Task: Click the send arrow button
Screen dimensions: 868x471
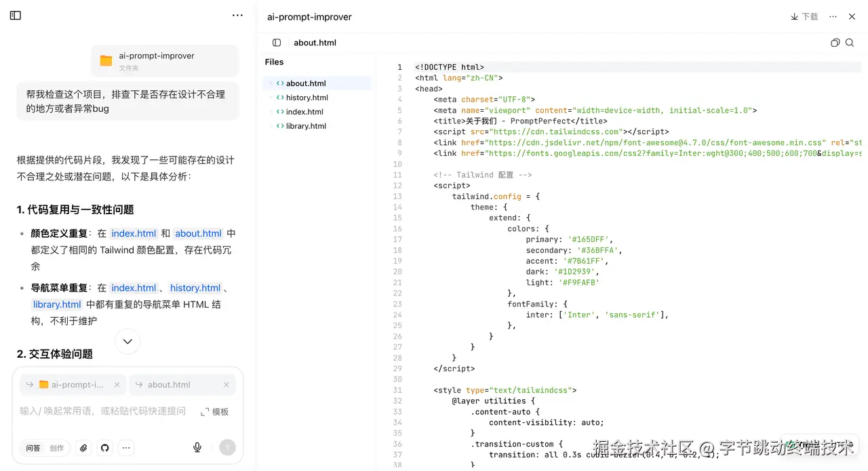Action: tap(227, 447)
